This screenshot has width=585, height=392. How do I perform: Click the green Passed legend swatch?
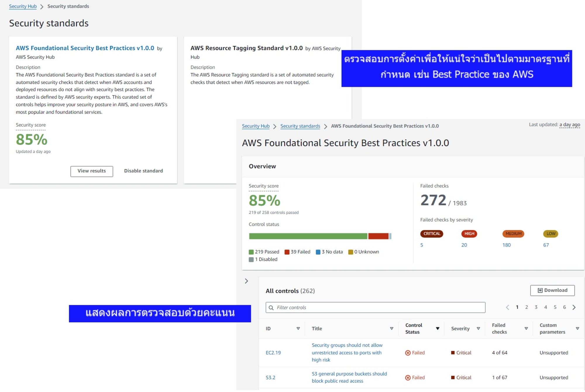pyautogui.click(x=251, y=252)
